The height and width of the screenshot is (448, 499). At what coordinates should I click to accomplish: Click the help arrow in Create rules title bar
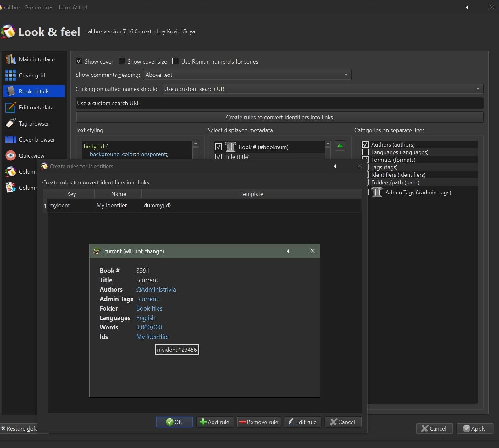335,166
